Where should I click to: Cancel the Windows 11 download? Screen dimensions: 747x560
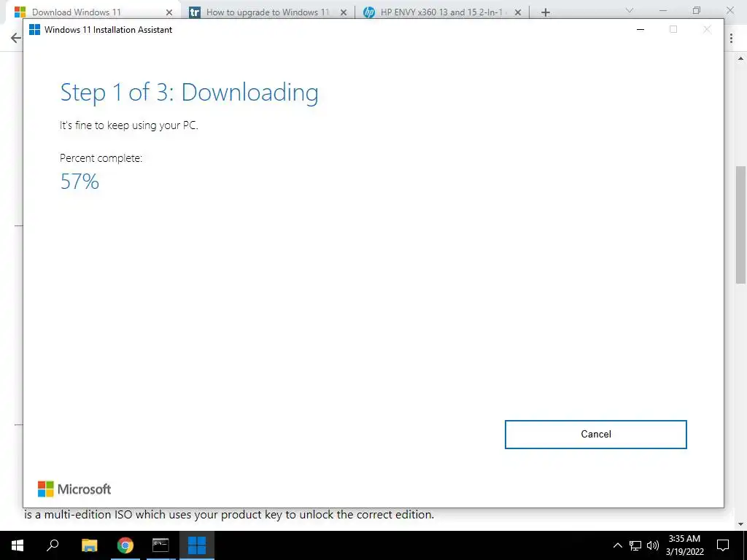[x=595, y=435]
